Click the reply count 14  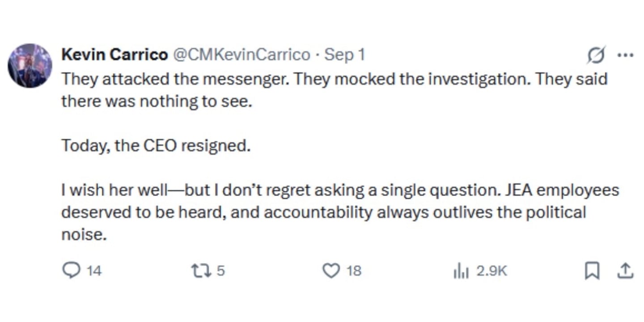click(94, 271)
